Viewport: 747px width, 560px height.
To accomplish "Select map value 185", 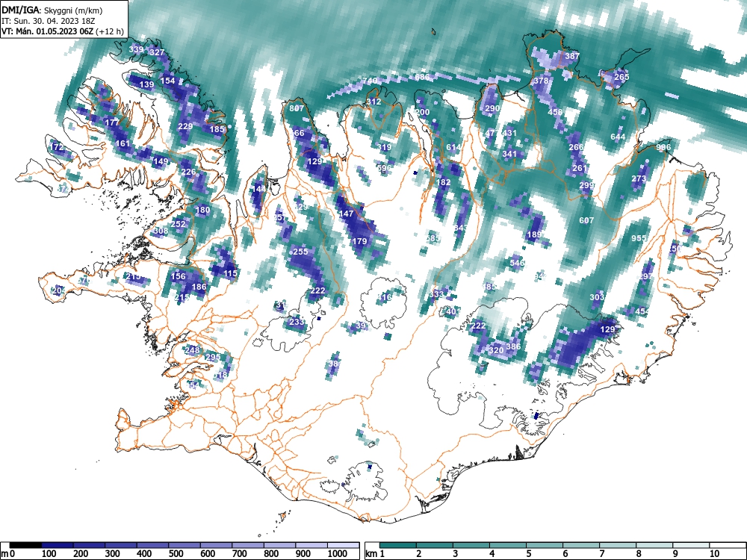I will tap(217, 129).
